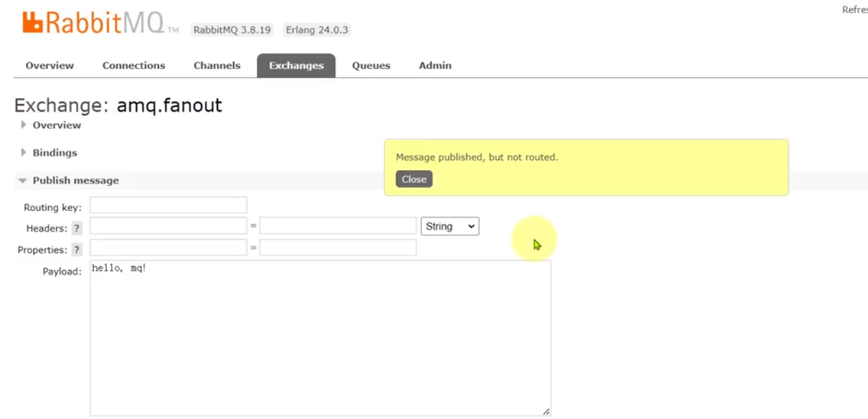Screen dimensions: 868x419
Task: Collapse the Publish message section
Action: coord(70,181)
